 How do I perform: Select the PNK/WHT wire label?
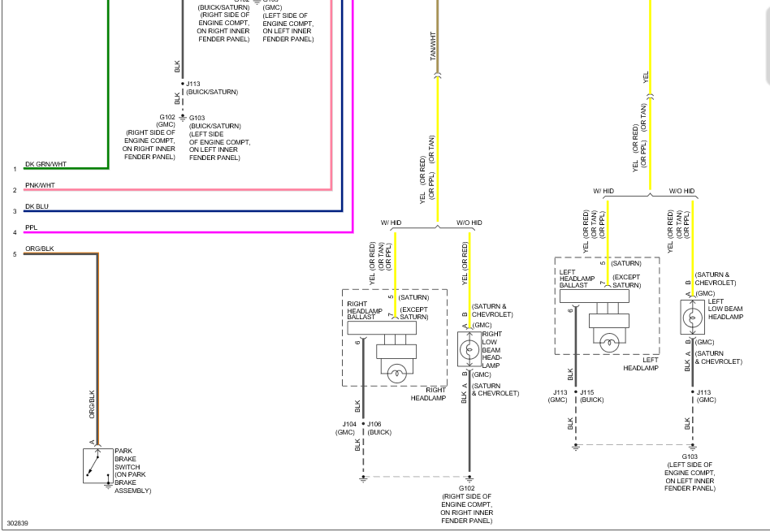[x=41, y=185]
